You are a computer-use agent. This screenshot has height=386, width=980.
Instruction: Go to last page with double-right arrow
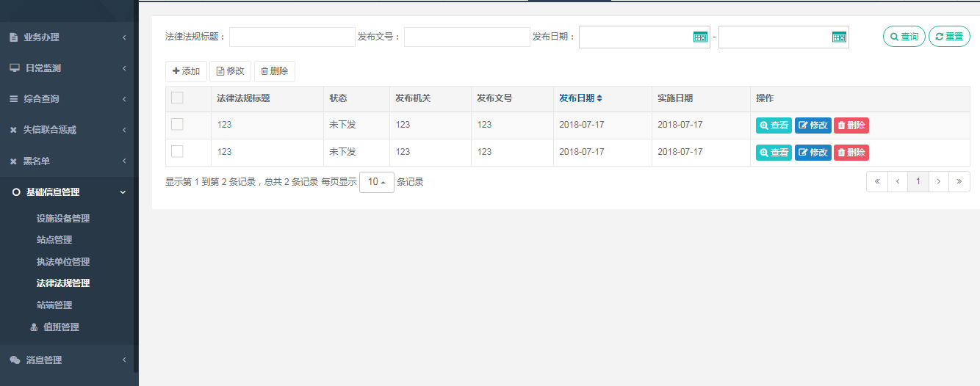click(x=959, y=181)
